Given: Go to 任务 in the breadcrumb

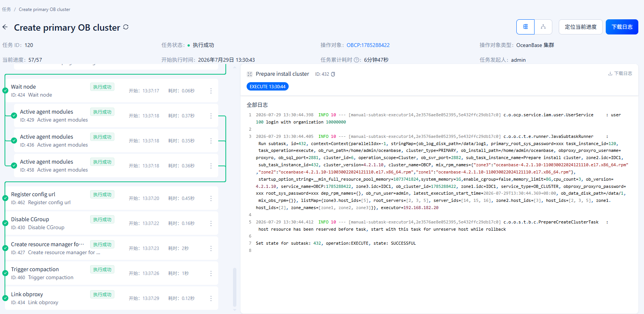Looking at the screenshot, I should [x=6, y=9].
